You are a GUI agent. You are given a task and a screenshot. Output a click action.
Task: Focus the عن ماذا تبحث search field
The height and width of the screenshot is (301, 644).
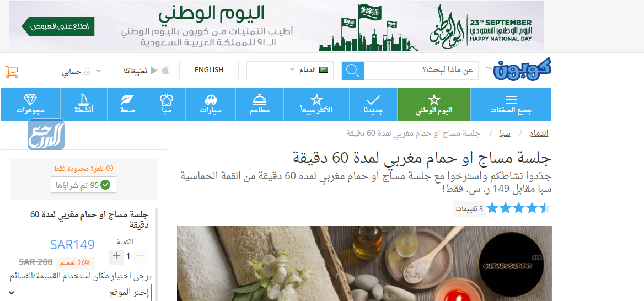(x=421, y=71)
